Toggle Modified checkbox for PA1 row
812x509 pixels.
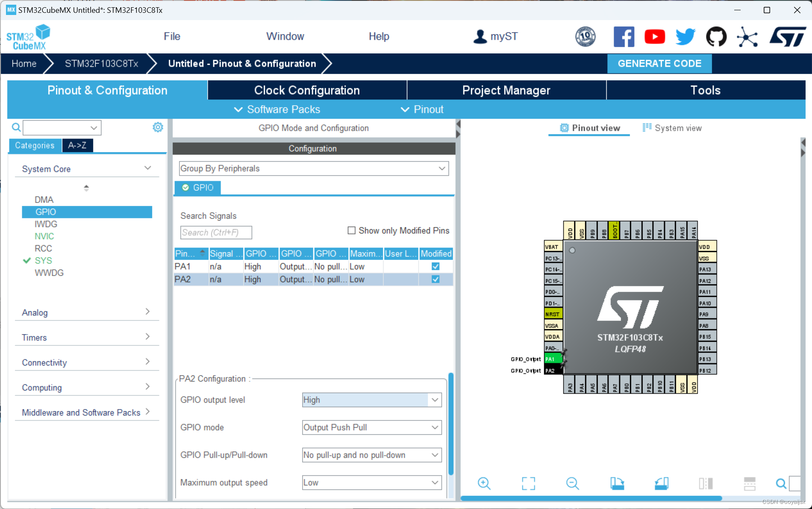point(435,266)
